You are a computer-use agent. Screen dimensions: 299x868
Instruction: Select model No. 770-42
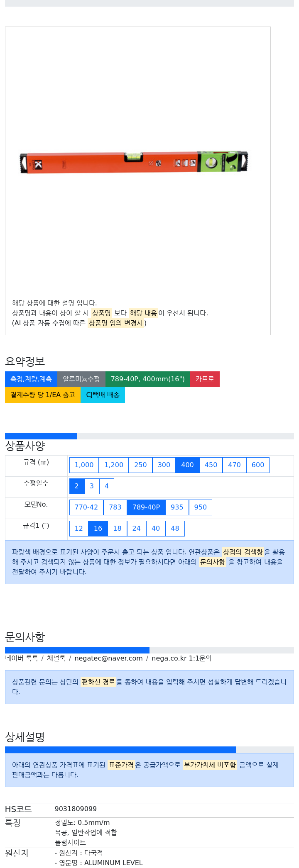86,507
